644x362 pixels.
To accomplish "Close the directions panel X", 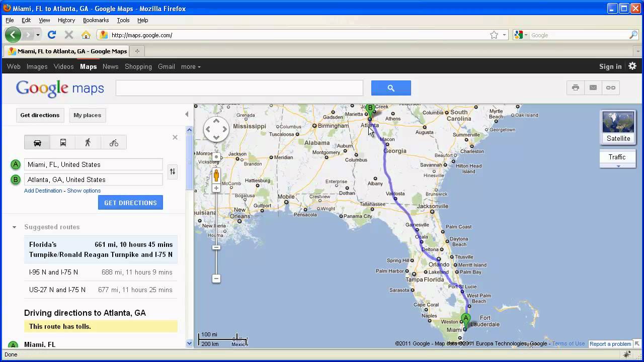I will coord(175,137).
